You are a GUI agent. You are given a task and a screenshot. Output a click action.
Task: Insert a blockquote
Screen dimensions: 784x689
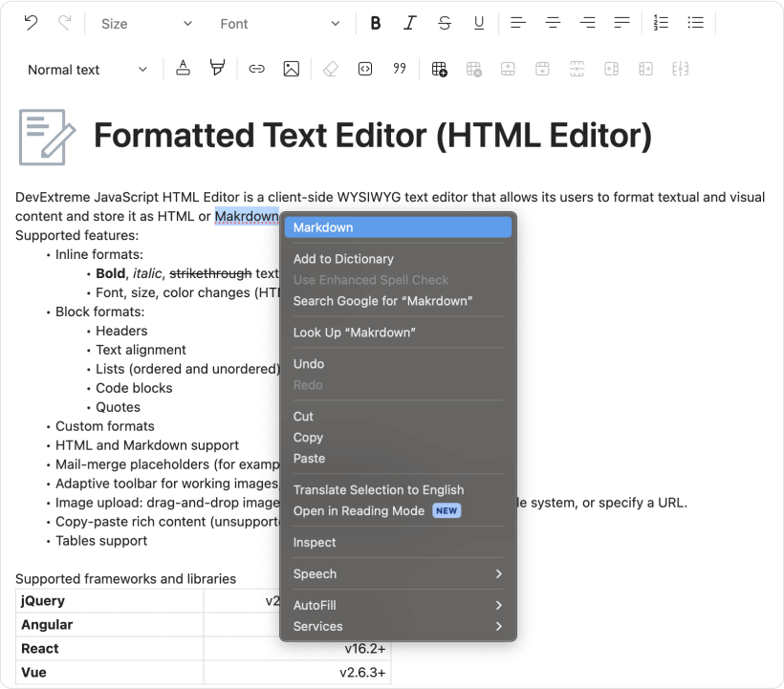tap(399, 68)
